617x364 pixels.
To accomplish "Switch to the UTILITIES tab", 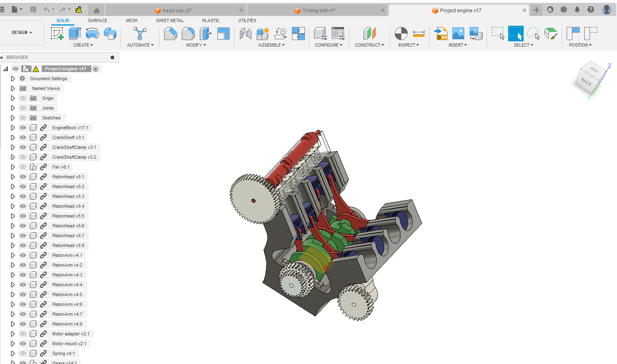I will [x=247, y=20].
